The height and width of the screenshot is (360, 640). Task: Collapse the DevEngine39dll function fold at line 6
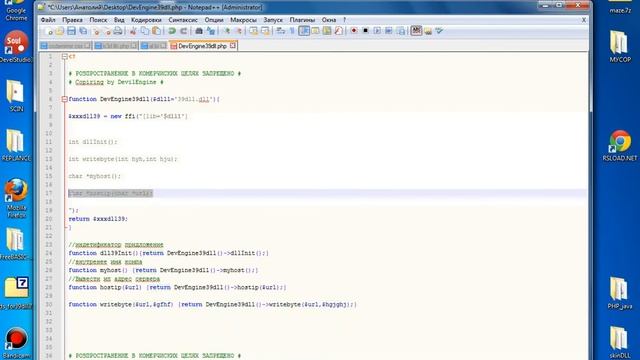(64, 99)
